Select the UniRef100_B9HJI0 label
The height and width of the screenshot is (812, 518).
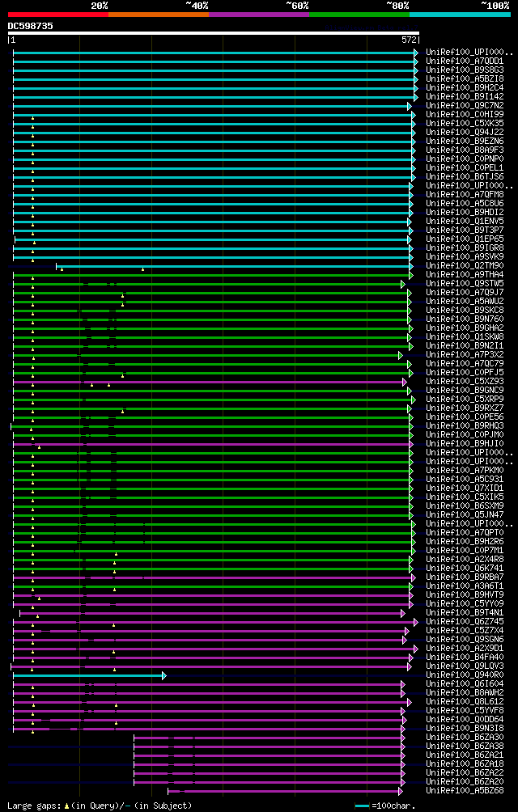coord(465,444)
